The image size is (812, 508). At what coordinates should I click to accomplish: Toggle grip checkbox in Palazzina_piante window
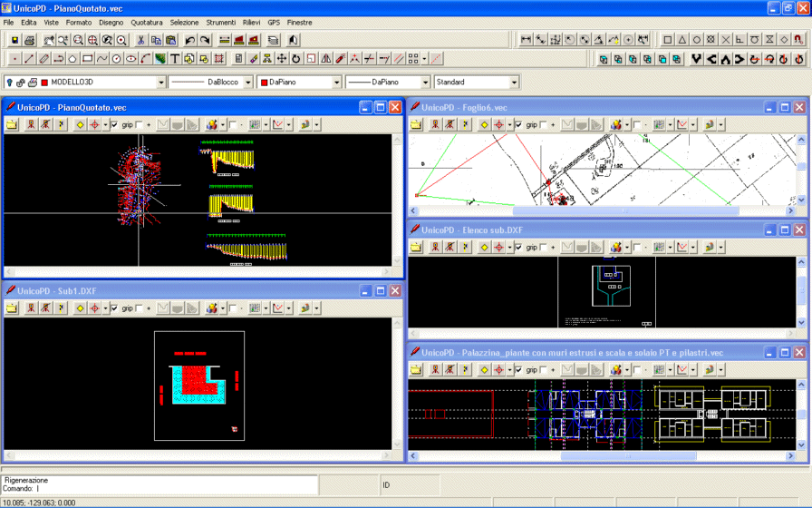(x=518, y=369)
